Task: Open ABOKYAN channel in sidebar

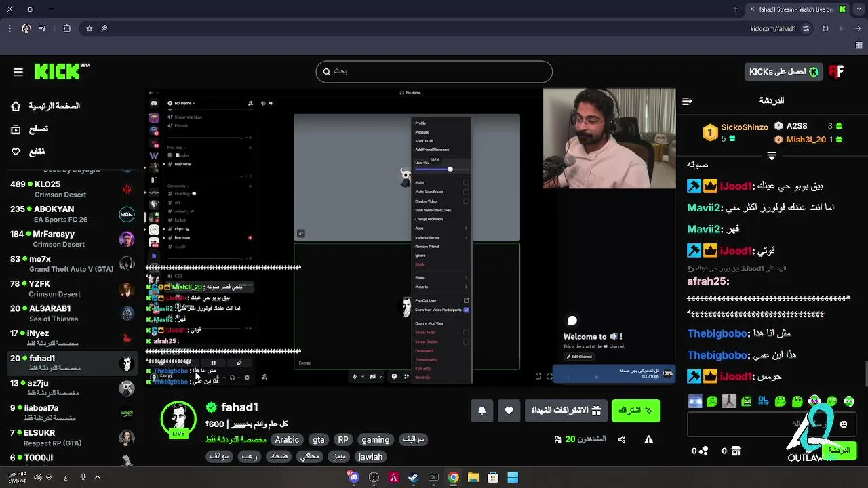Action: 71,214
